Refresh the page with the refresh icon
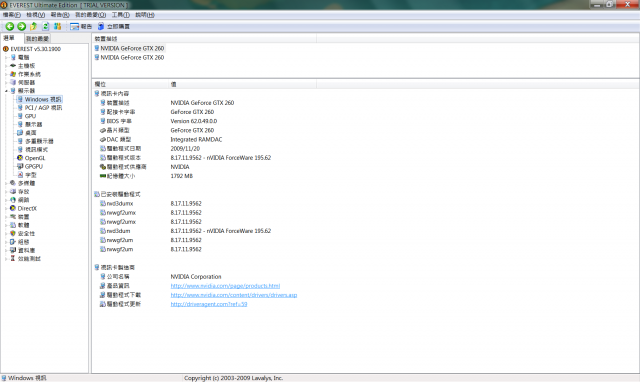The height and width of the screenshot is (382, 640). (45, 27)
